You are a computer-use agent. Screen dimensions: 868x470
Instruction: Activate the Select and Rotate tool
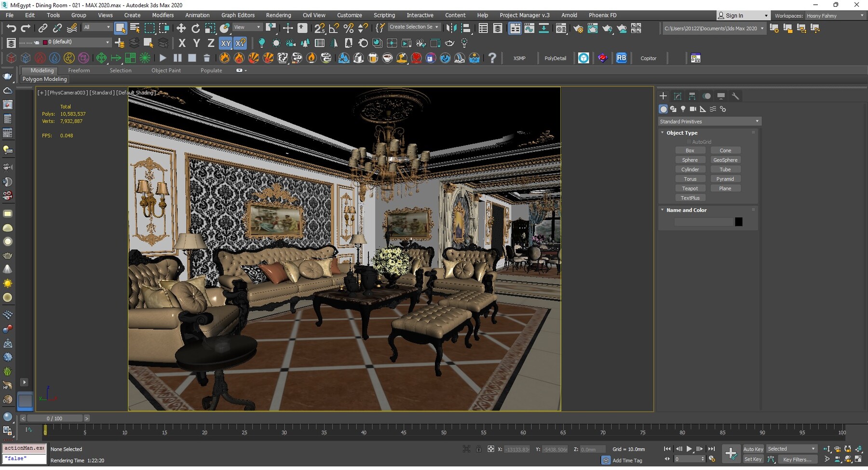(x=195, y=28)
